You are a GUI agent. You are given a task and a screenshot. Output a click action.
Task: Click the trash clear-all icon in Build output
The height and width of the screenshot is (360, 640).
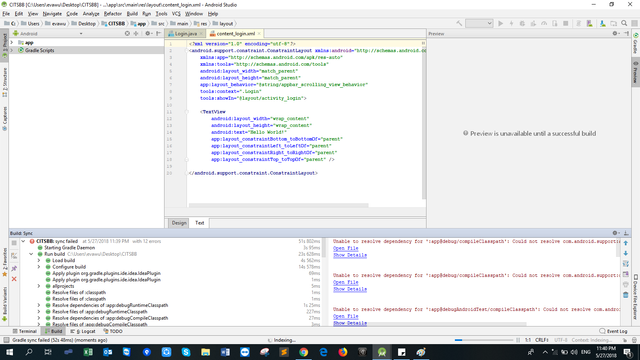(x=626, y=295)
